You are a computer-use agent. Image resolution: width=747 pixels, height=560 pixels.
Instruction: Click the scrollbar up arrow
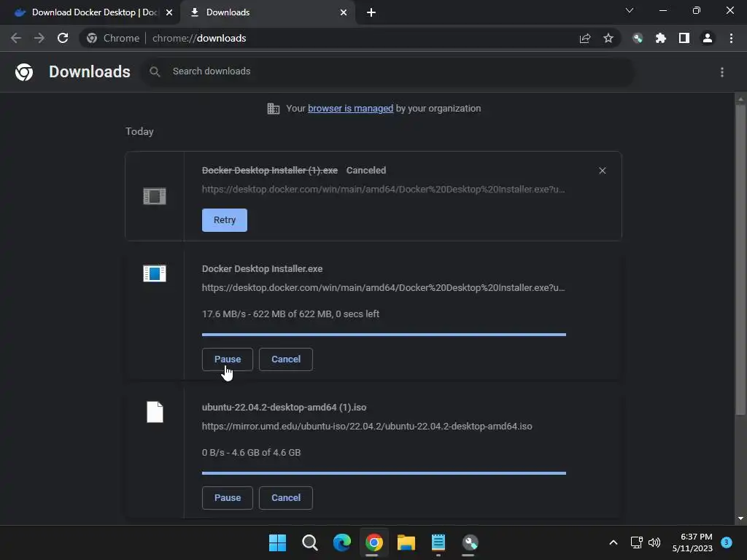click(740, 99)
